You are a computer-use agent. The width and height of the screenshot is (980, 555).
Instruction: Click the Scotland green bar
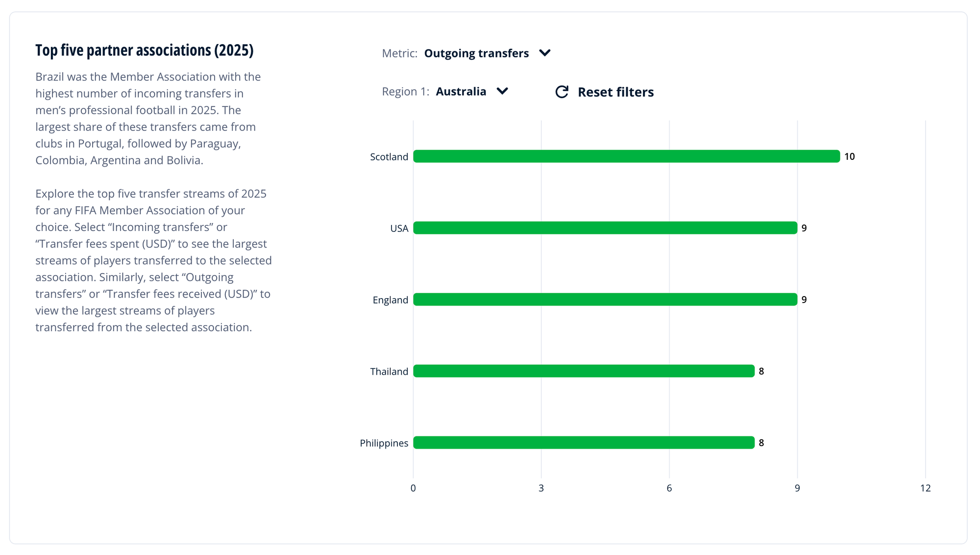tap(626, 156)
